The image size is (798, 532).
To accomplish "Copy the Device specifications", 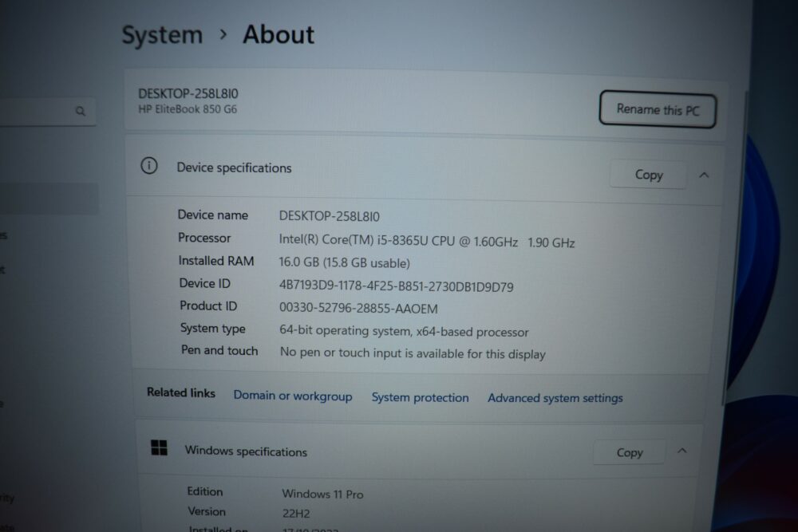I will (648, 175).
